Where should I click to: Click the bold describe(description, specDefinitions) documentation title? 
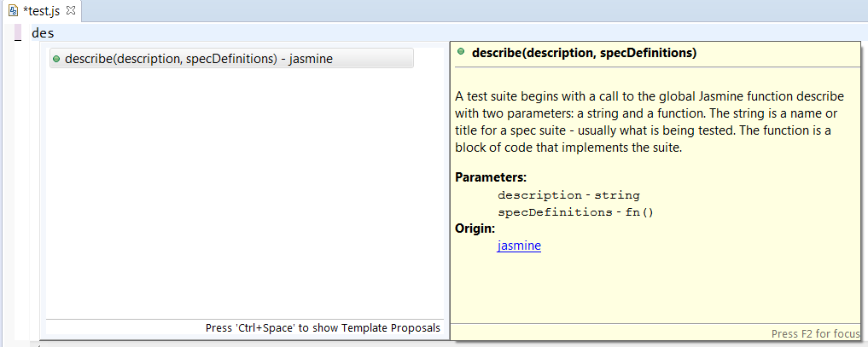pos(584,53)
